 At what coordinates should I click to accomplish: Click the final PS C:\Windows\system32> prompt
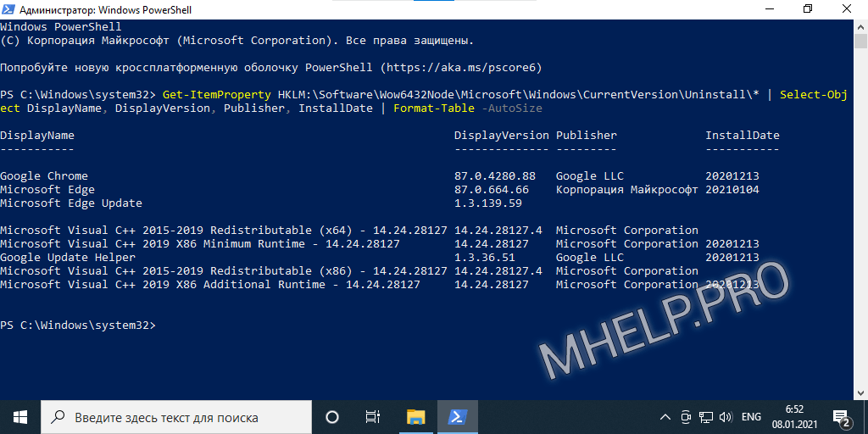coord(78,325)
